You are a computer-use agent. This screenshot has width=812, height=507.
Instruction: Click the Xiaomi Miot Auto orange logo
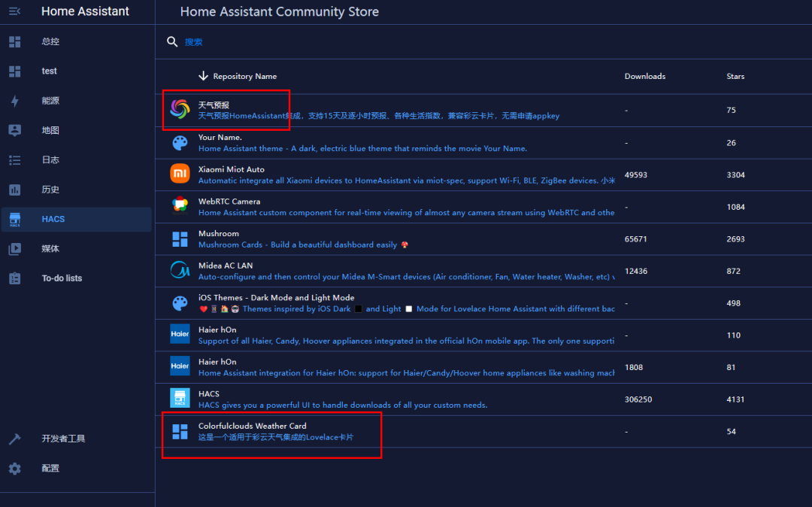180,174
